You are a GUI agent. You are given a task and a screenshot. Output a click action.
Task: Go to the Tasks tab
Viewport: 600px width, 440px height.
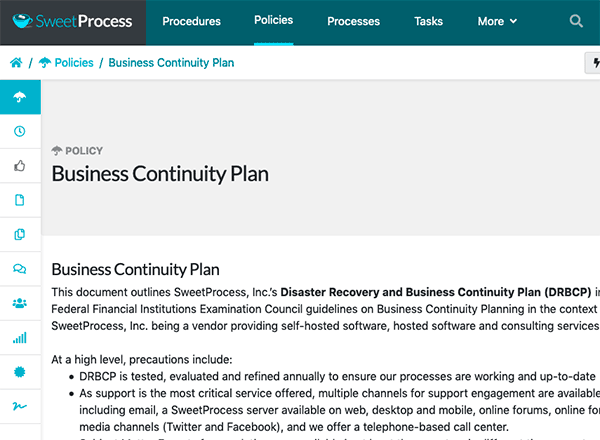click(x=428, y=21)
